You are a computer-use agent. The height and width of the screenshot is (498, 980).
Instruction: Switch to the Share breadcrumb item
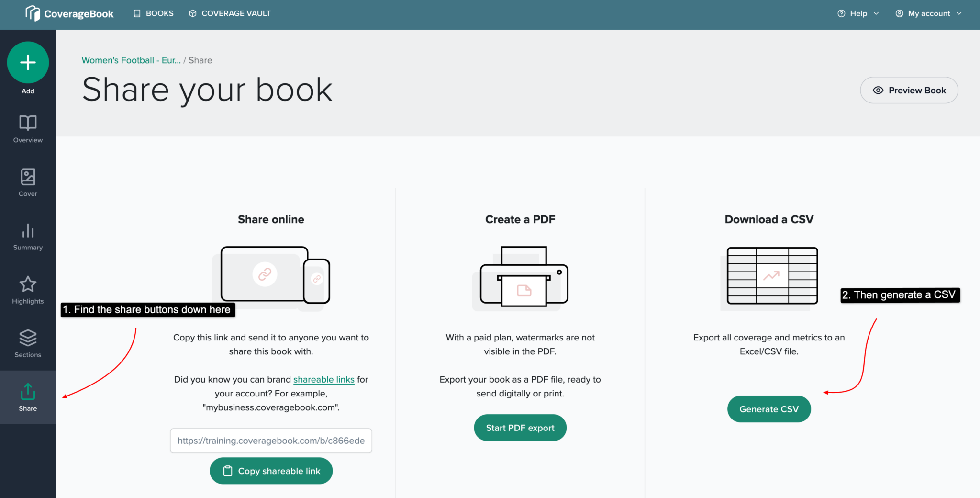coord(200,60)
